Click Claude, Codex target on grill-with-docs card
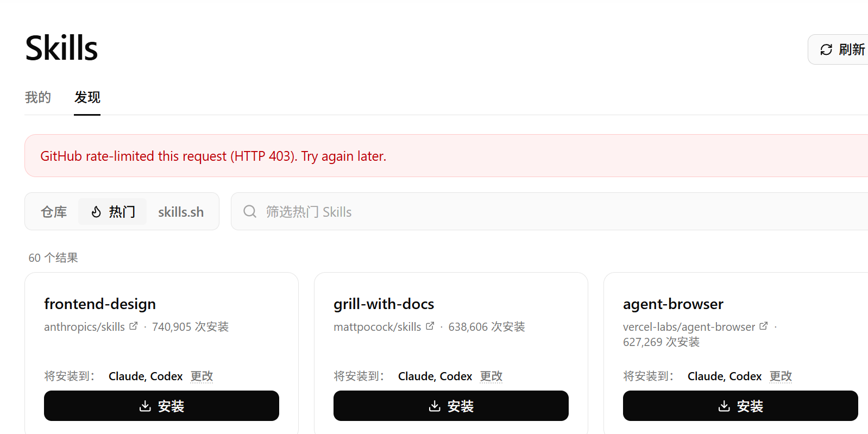The image size is (868, 434). coord(435,376)
